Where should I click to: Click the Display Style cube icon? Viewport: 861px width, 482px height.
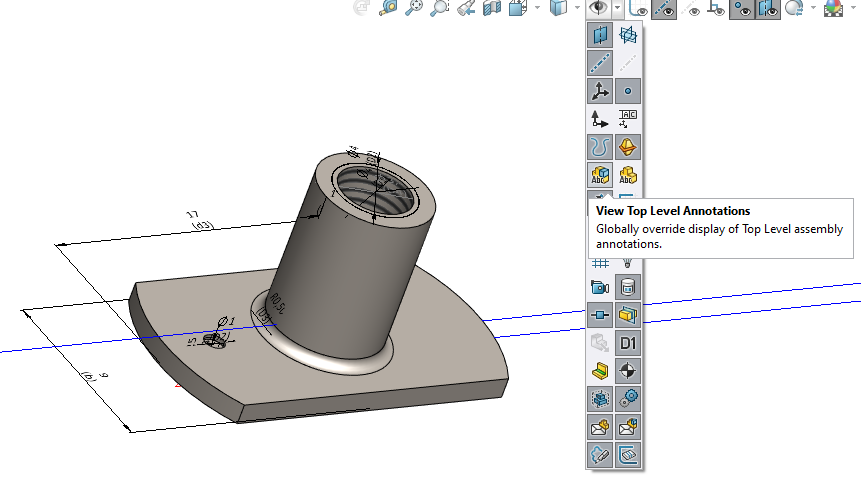[x=558, y=8]
